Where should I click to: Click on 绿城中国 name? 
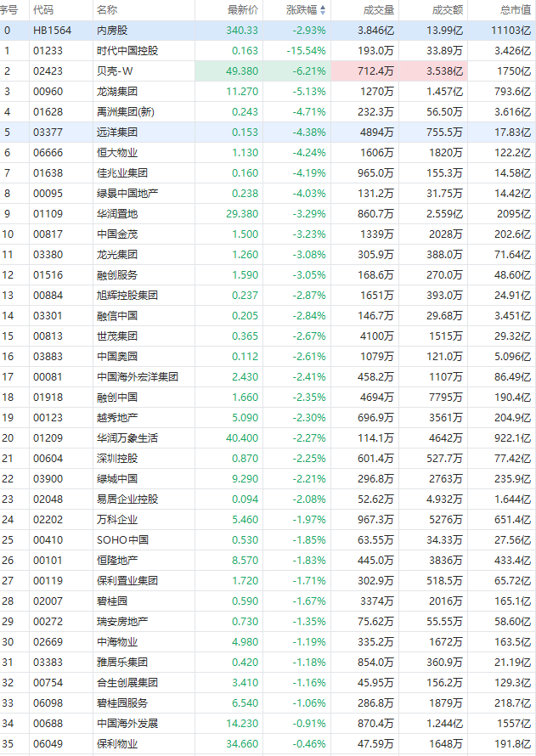click(117, 479)
